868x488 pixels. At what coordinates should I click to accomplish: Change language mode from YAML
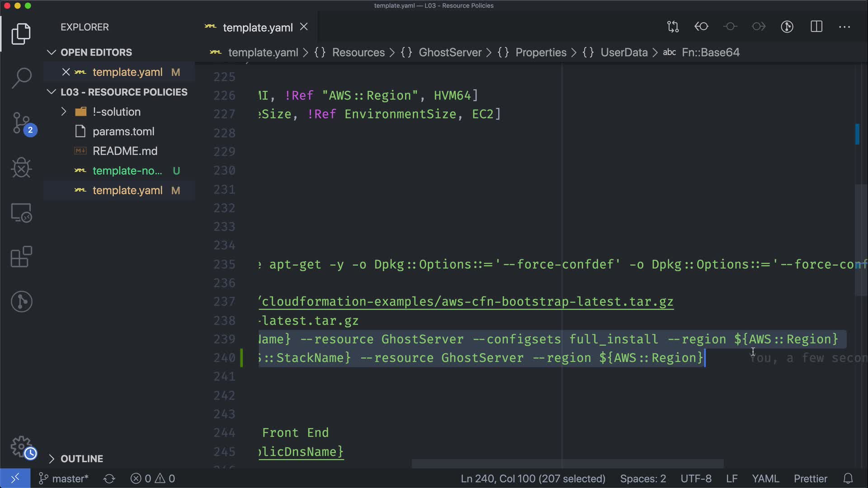765,479
